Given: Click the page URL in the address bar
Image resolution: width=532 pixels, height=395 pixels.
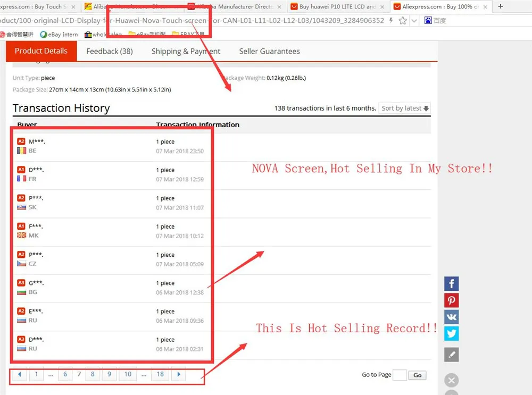Looking at the screenshot, I should (192, 21).
